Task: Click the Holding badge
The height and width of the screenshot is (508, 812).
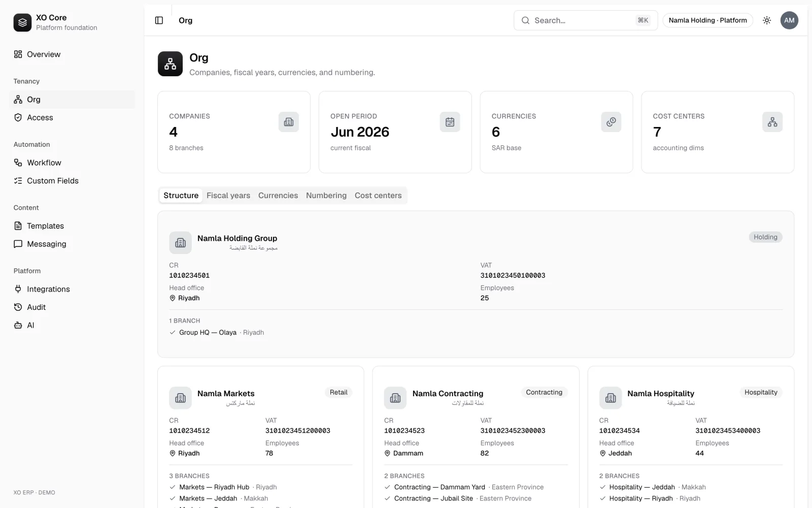Action: [765, 237]
